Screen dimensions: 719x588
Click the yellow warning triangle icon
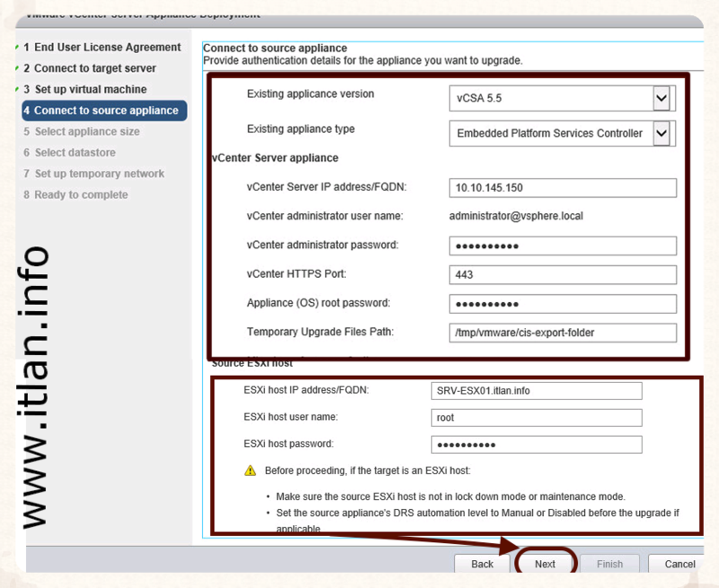(x=250, y=471)
